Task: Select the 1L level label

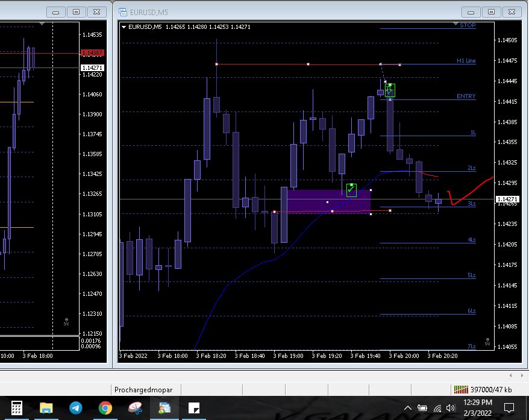Action: coord(473,133)
